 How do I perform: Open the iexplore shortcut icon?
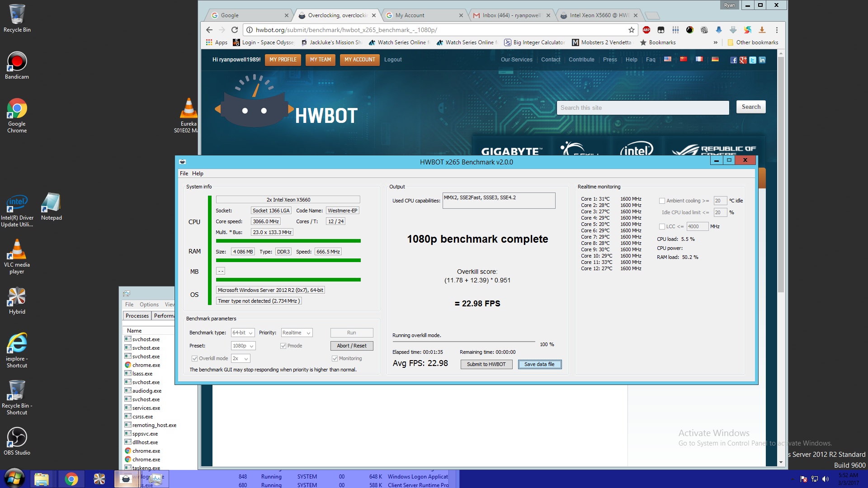pyautogui.click(x=17, y=351)
